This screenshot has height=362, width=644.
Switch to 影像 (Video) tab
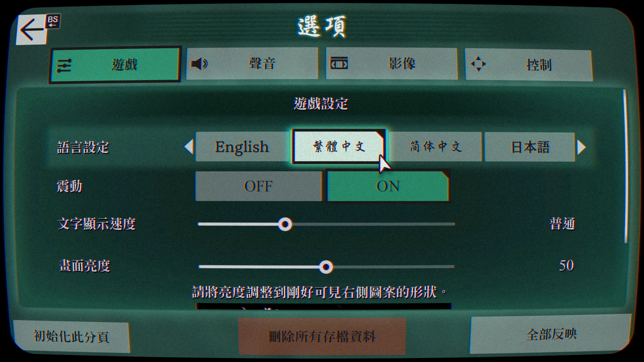[384, 63]
